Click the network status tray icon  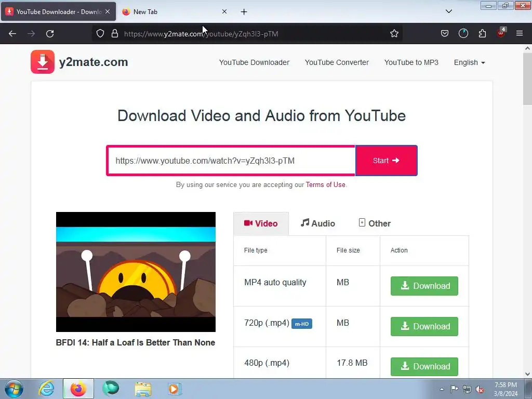(x=467, y=390)
